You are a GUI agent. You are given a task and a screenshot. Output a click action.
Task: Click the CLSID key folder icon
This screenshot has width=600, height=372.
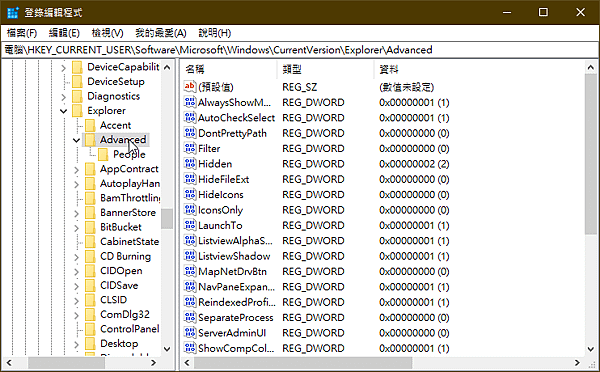(x=90, y=300)
